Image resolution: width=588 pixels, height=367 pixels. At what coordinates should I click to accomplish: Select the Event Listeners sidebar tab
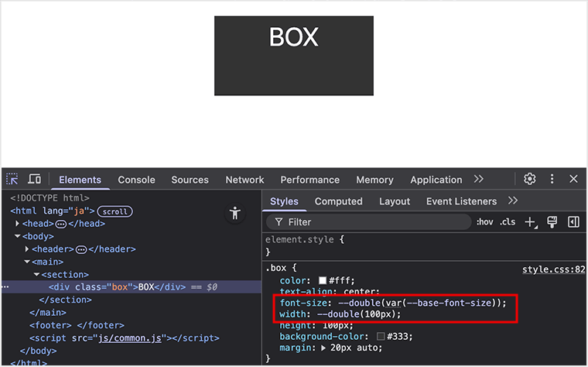(461, 201)
